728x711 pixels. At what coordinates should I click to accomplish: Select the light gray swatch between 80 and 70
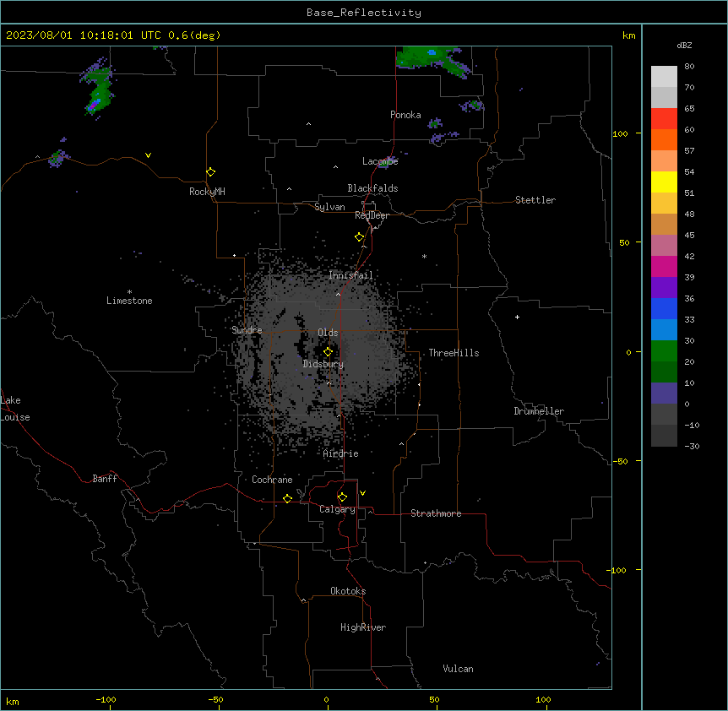pyautogui.click(x=664, y=76)
